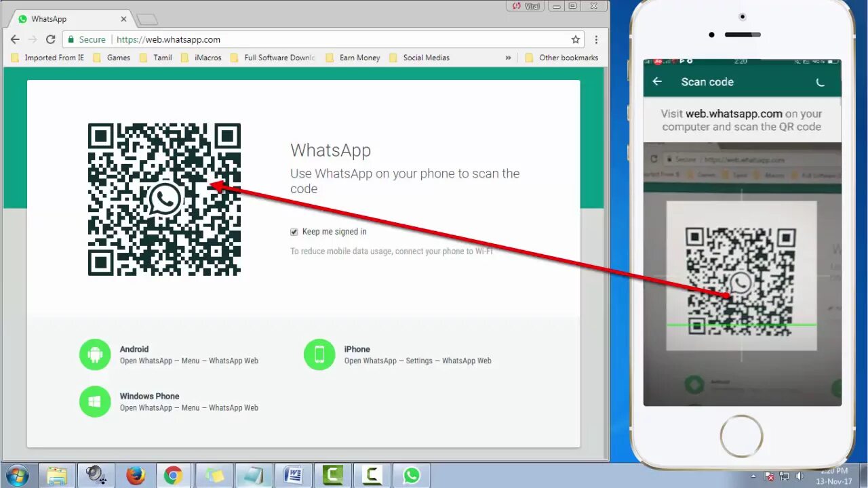The image size is (868, 488).
Task: Click the Windows Phone green icon
Action: (x=95, y=401)
